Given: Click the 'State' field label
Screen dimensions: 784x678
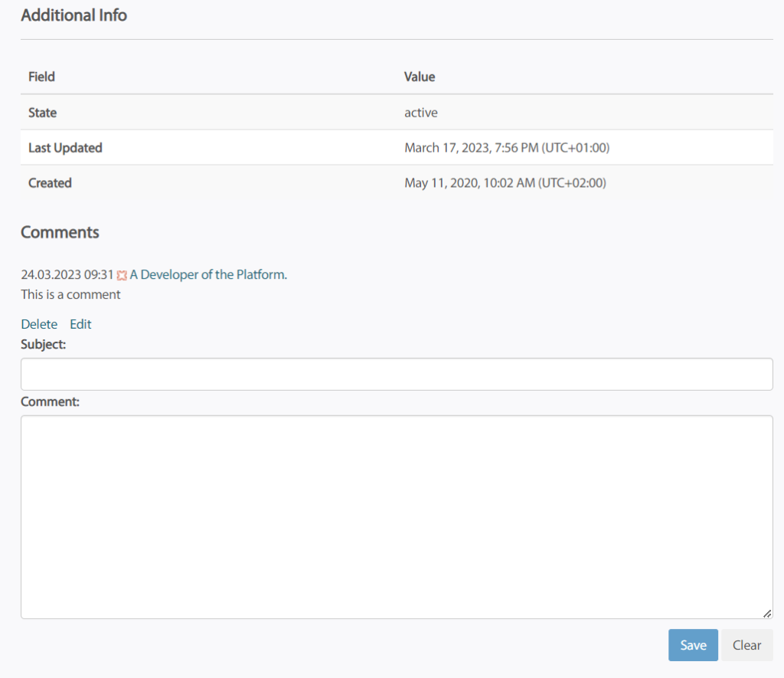Looking at the screenshot, I should [43, 113].
